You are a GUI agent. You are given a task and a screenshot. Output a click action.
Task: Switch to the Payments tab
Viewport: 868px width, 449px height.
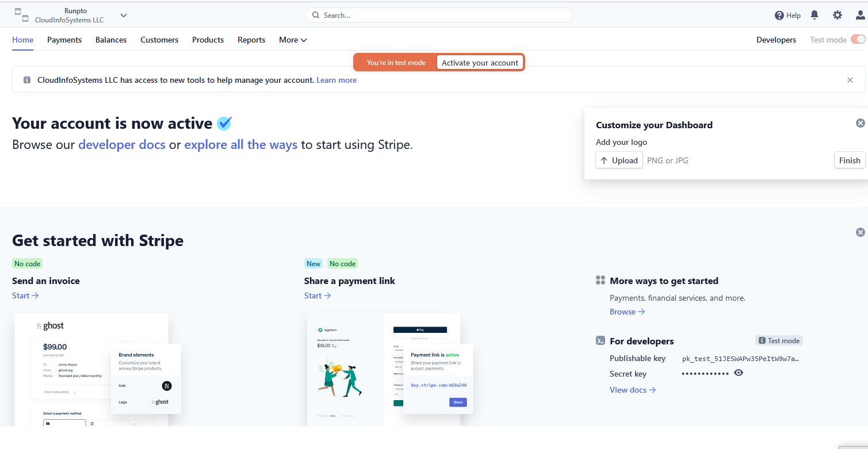[x=64, y=40]
